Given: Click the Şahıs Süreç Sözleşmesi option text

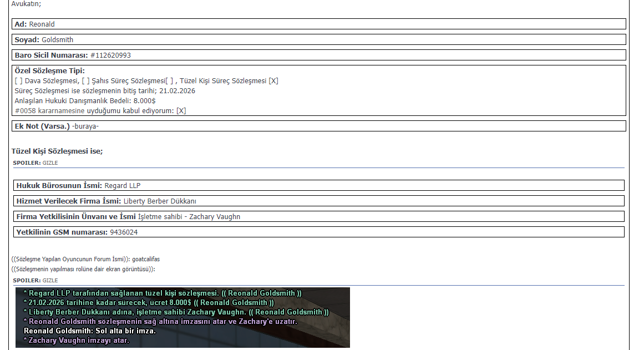Looking at the screenshot, I should click(x=129, y=81).
